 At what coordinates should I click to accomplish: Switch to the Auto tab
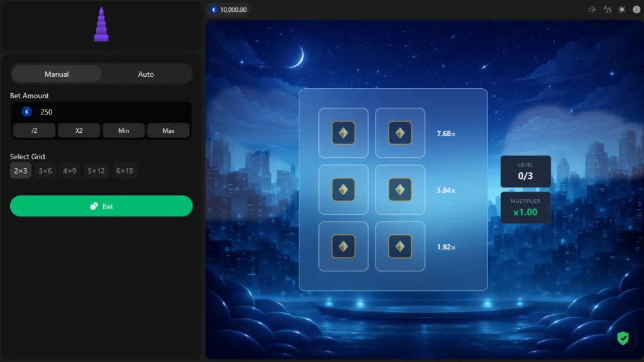(146, 74)
